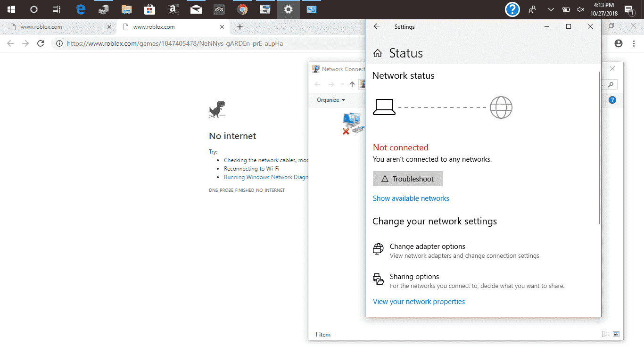The width and height of the screenshot is (644, 362).
Task: Expand the Organize menu in Network Connections
Action: [x=331, y=100]
